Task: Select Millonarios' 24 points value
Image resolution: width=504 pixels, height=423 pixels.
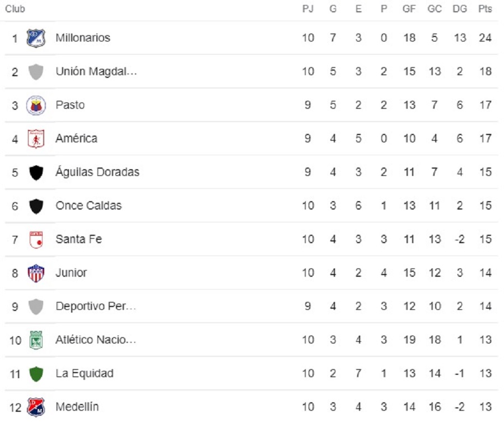Action: pyautogui.click(x=485, y=38)
